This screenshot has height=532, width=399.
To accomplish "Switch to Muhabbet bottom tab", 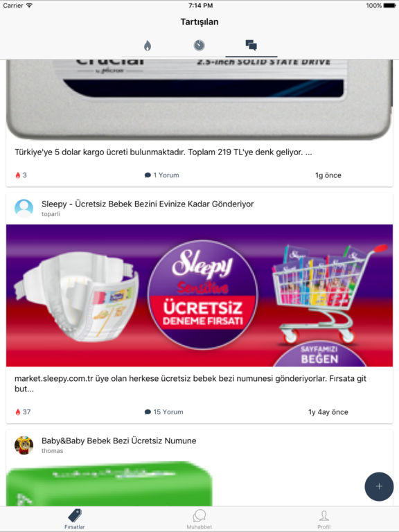I will pos(199,519).
